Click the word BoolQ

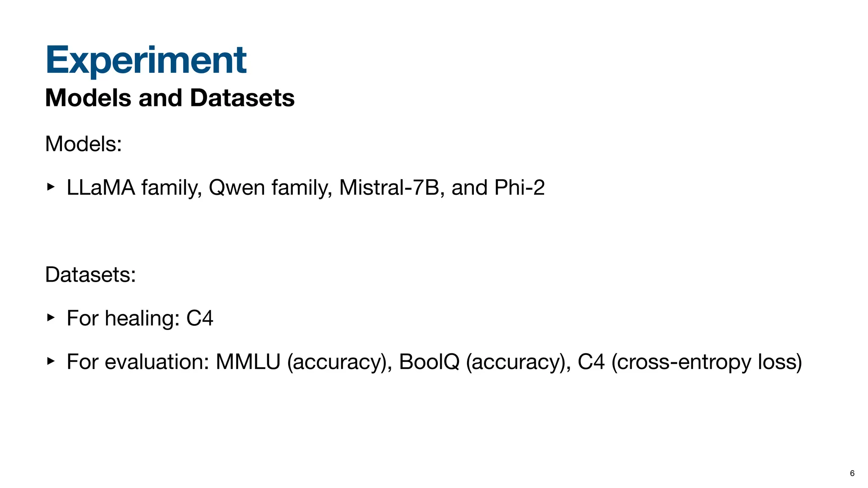pyautogui.click(x=429, y=362)
